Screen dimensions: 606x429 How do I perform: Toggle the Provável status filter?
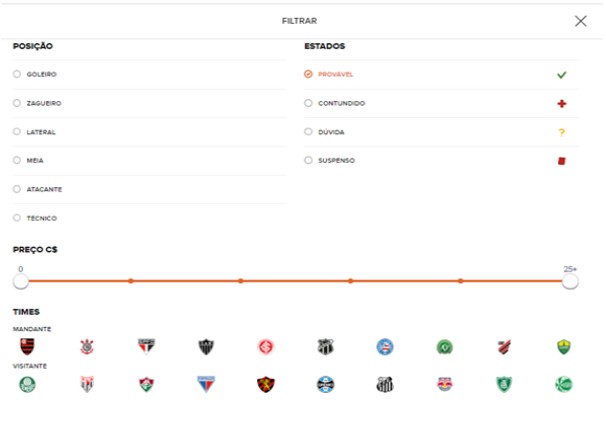[x=308, y=74]
